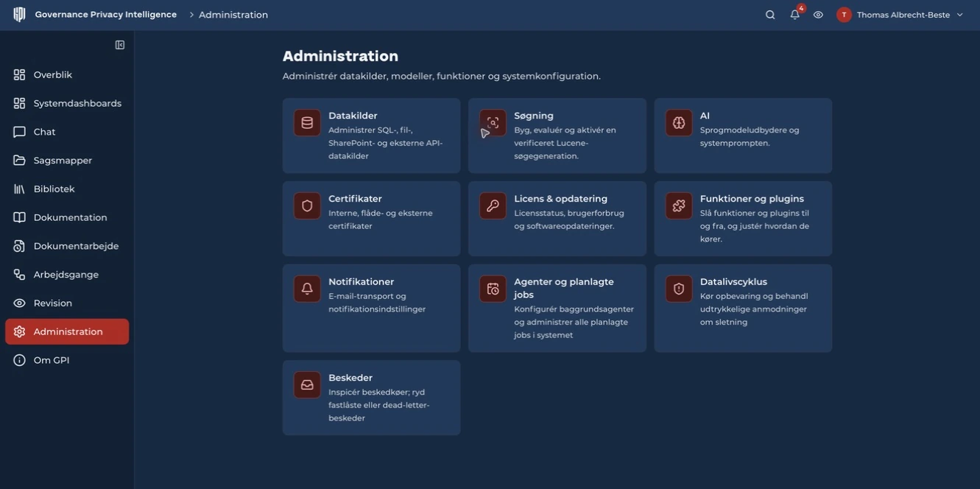Collapse the sidebar panel toggle
Viewport: 980px width, 489px height.
[x=120, y=45]
